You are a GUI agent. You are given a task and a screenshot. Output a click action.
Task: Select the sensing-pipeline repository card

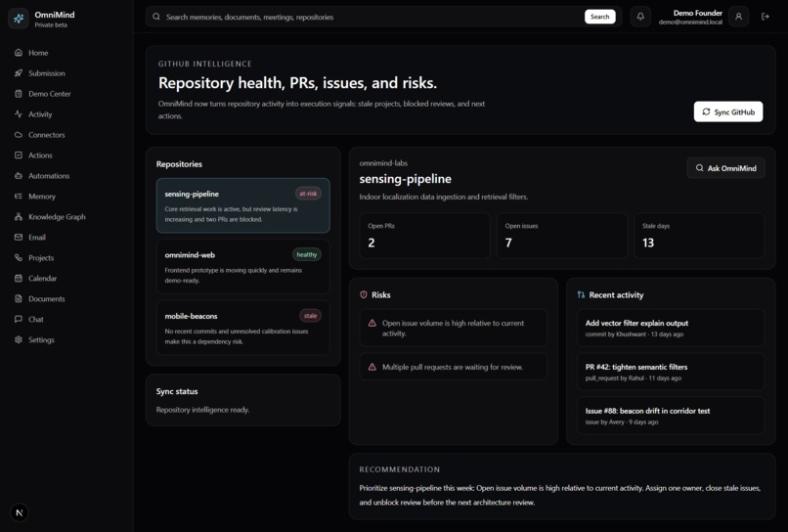pyautogui.click(x=243, y=205)
